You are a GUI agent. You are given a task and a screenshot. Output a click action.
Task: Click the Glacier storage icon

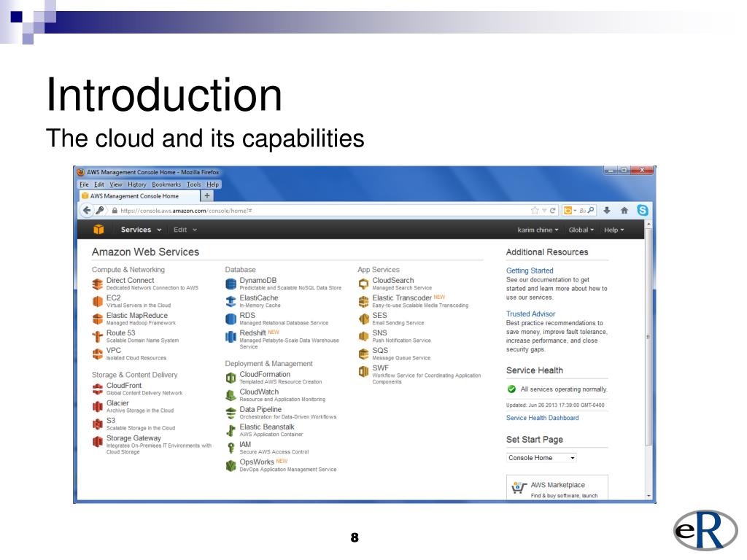(98, 407)
